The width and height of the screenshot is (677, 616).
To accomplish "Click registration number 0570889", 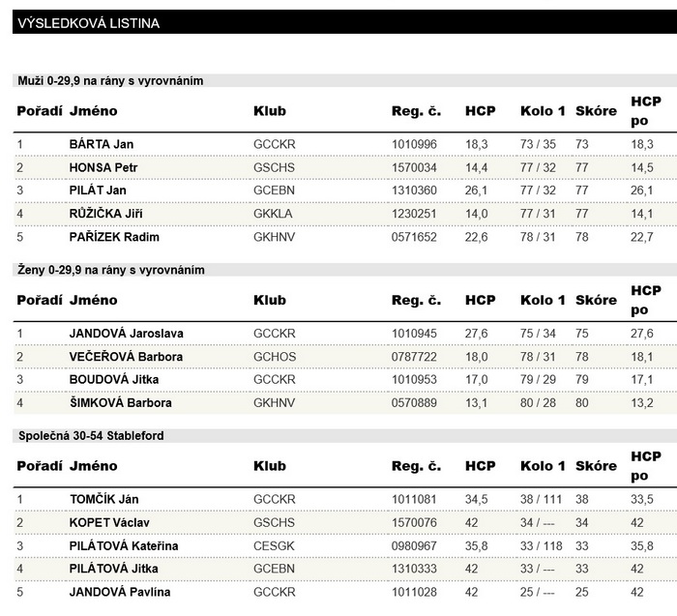I will pyautogui.click(x=414, y=402).
